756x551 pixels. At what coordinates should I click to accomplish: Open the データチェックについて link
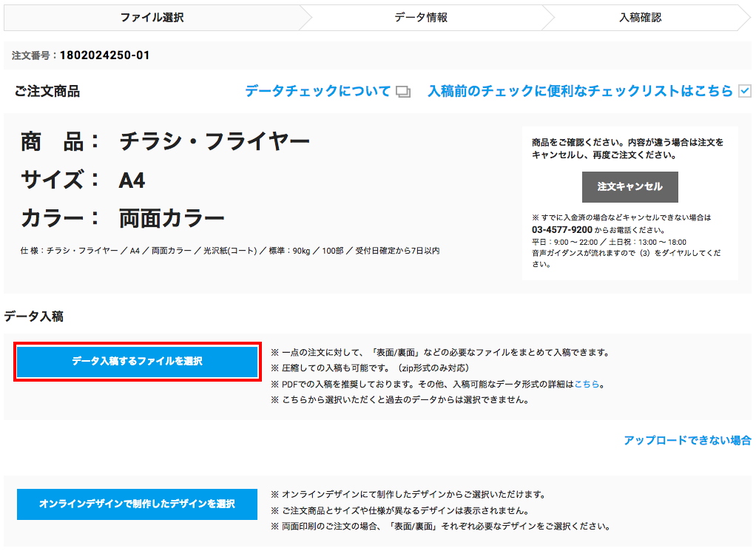point(317,91)
